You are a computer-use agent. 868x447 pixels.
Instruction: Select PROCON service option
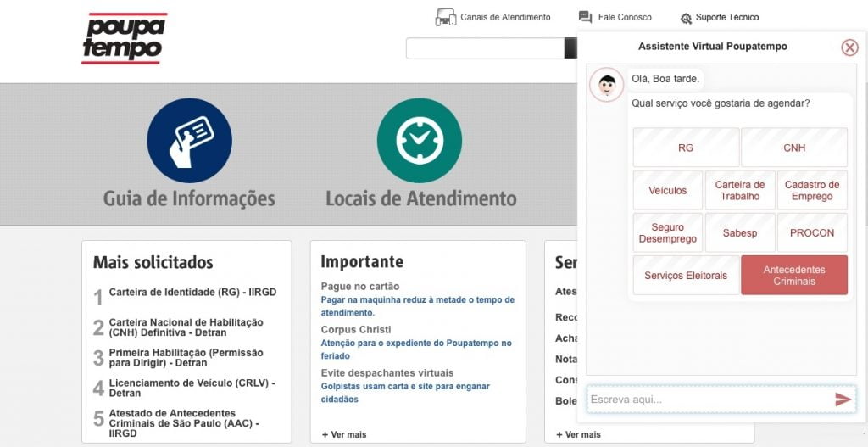click(x=812, y=232)
